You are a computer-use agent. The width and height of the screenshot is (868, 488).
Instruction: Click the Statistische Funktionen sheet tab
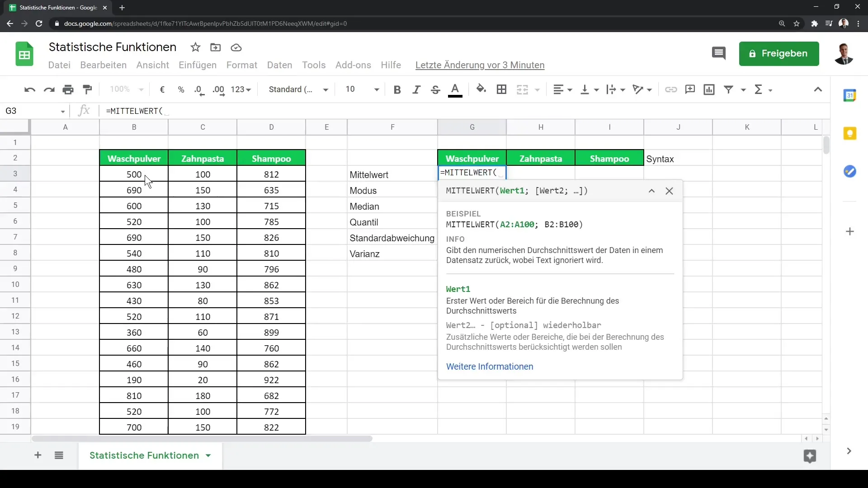pos(144,455)
